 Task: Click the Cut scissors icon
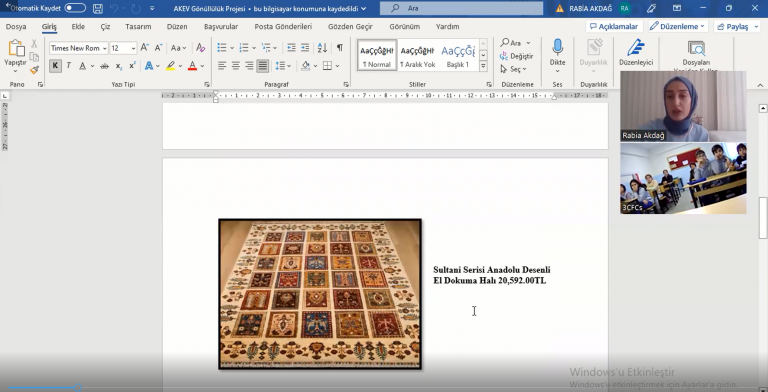pos(34,44)
